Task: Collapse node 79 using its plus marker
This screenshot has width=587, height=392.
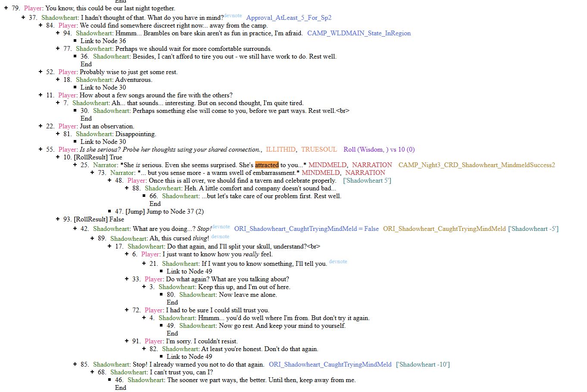Action: (6, 8)
